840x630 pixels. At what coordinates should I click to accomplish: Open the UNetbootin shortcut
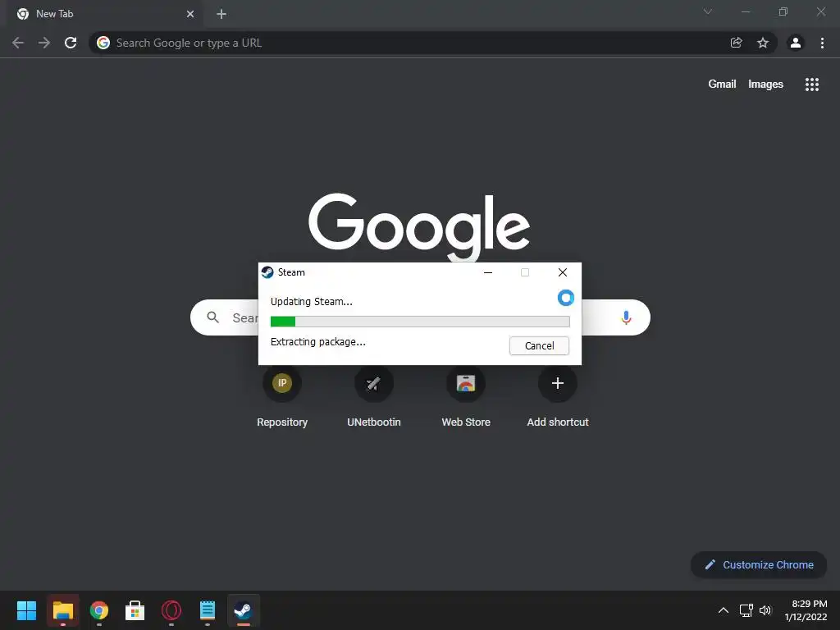coord(374,398)
